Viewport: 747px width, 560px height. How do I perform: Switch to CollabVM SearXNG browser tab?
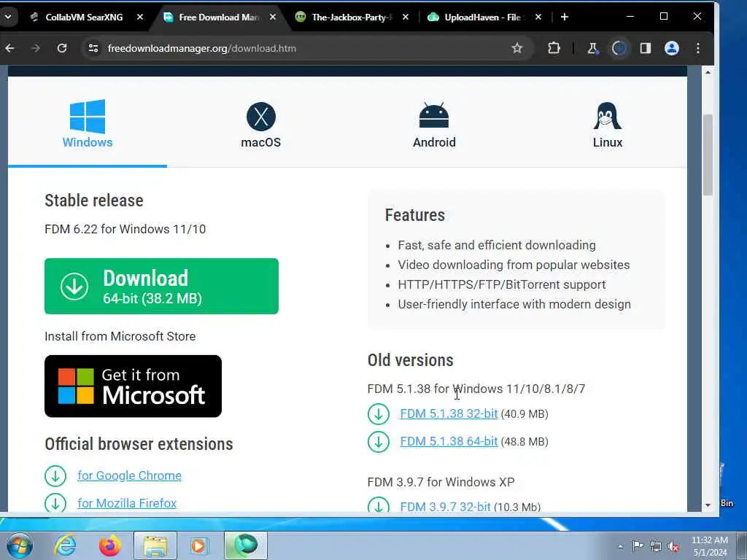point(83,17)
